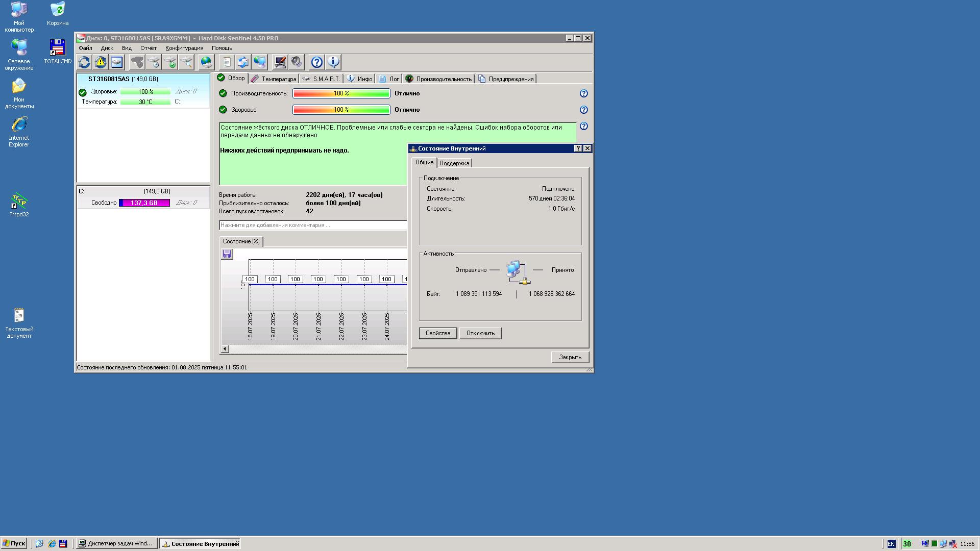
Task: Select TOTALCMD desktop shortcut
Action: point(58,52)
